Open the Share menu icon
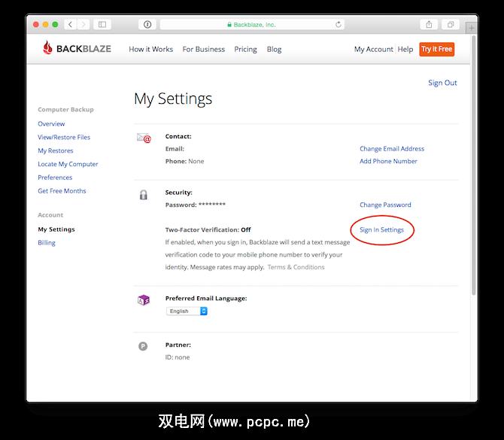The image size is (504, 440). point(429,24)
